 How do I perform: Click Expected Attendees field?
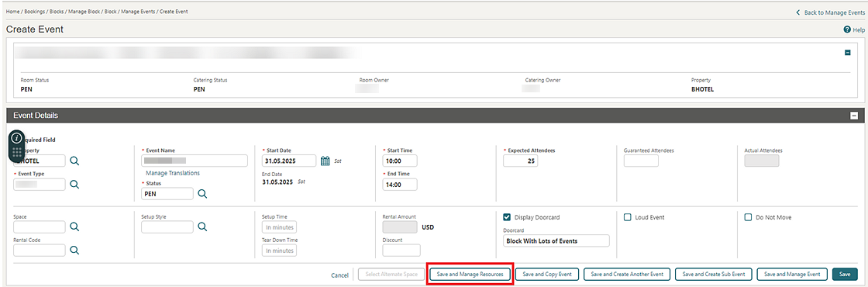coord(520,161)
